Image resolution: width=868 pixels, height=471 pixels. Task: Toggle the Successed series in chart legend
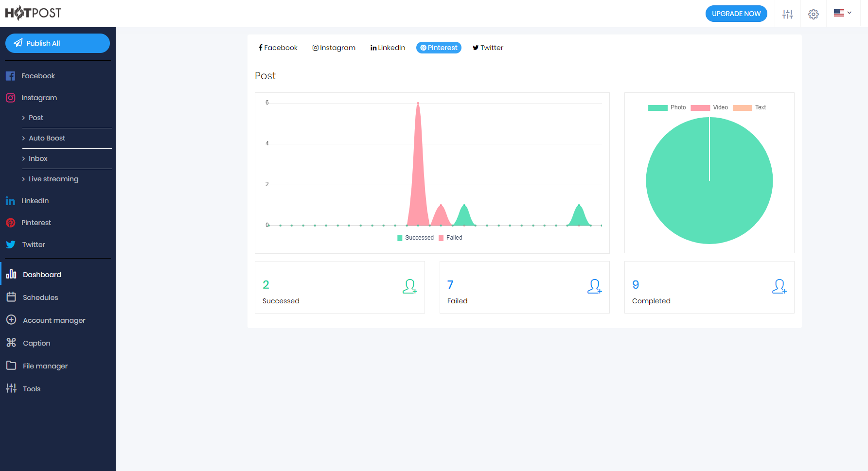click(x=415, y=238)
